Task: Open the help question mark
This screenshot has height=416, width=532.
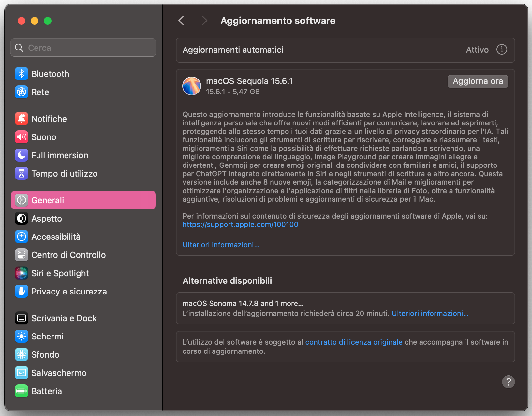Action: [x=508, y=382]
